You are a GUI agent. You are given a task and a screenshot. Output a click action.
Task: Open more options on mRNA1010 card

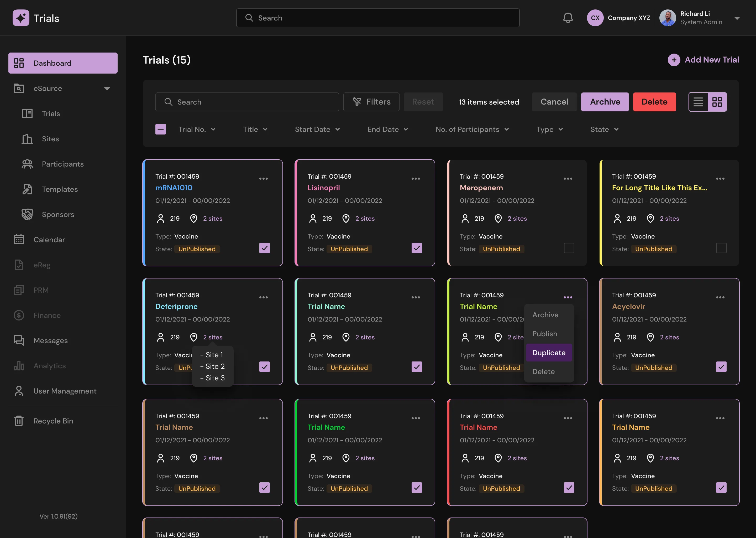(264, 179)
